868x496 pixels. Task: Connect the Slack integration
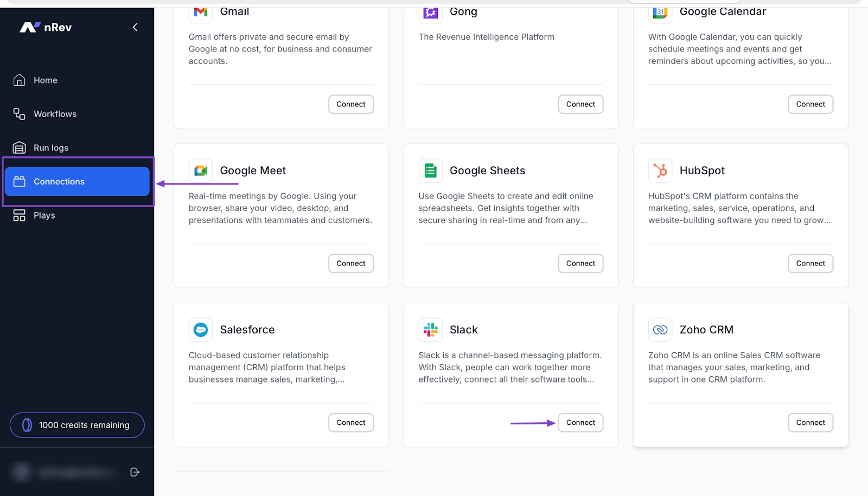(580, 422)
